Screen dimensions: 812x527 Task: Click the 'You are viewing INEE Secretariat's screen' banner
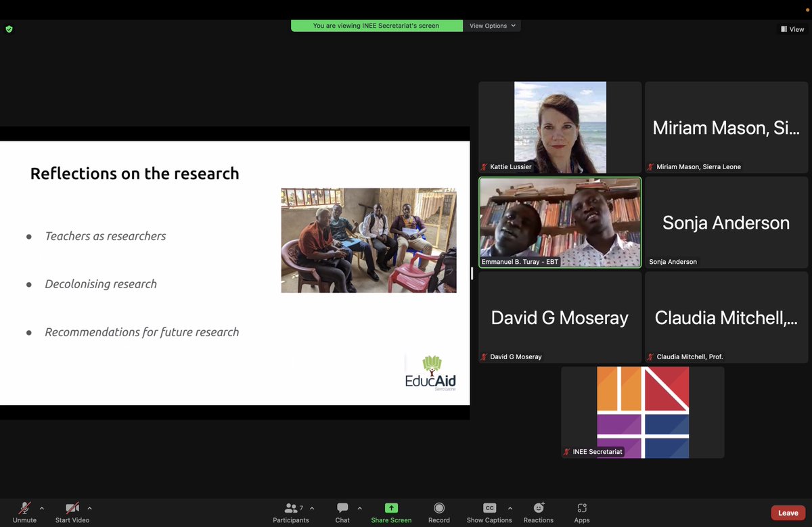376,25
